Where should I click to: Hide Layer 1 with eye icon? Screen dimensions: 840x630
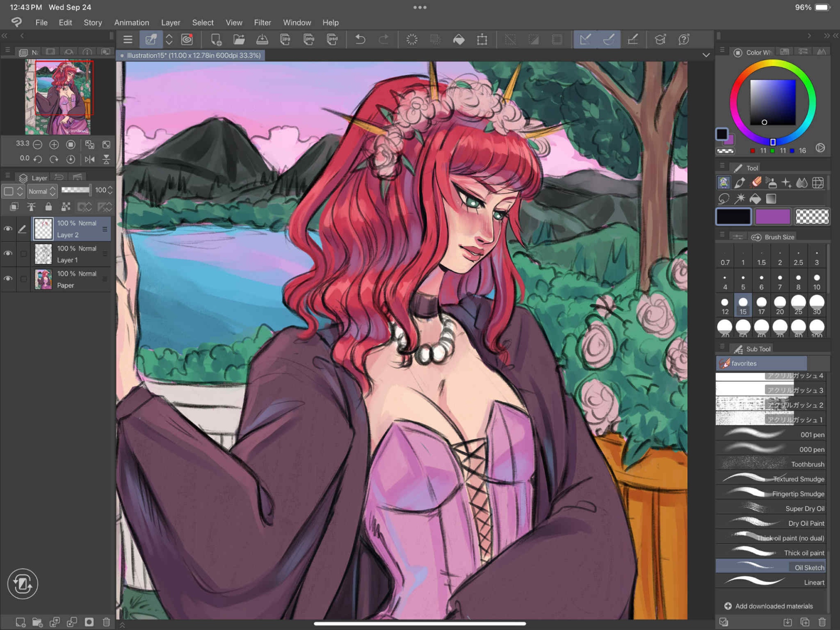[8, 254]
